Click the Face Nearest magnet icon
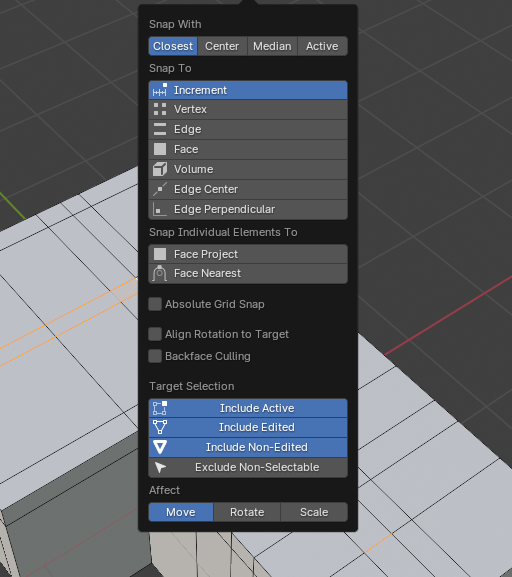512x577 pixels. click(x=160, y=273)
